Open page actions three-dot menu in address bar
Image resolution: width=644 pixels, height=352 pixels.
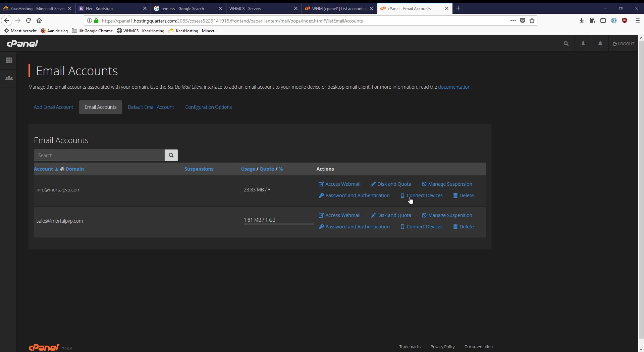coord(513,21)
